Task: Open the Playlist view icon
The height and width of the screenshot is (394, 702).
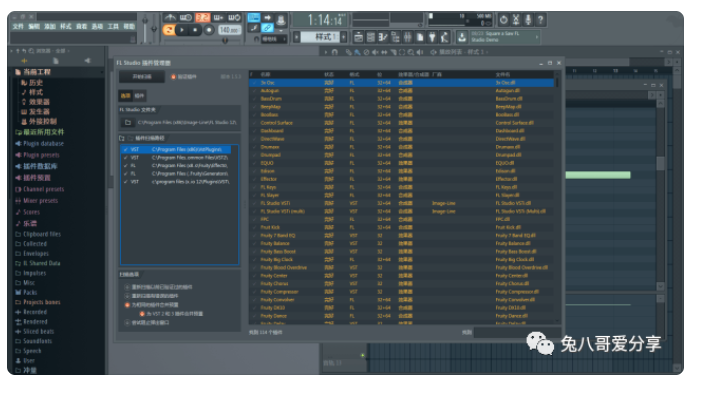Action: click(359, 37)
